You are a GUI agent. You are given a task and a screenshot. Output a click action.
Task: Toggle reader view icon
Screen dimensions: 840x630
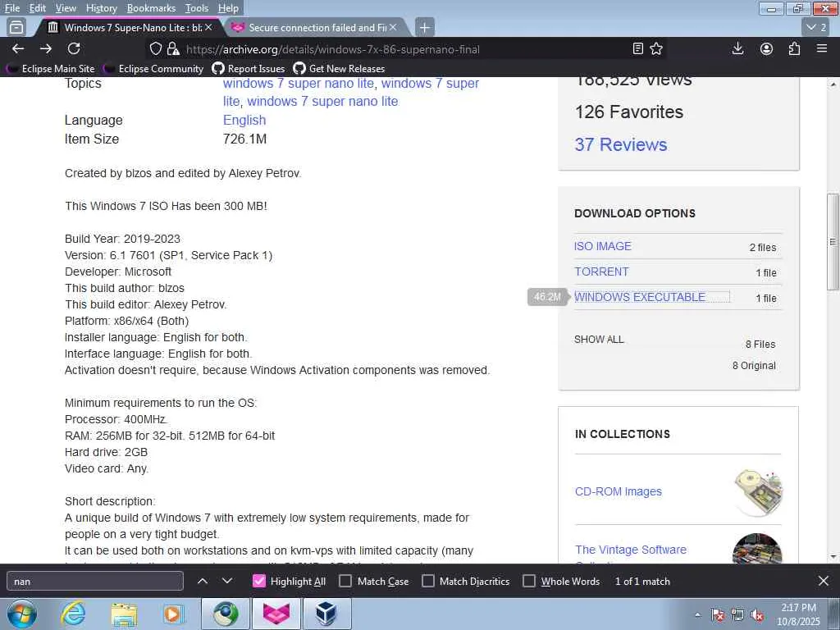coord(637,48)
